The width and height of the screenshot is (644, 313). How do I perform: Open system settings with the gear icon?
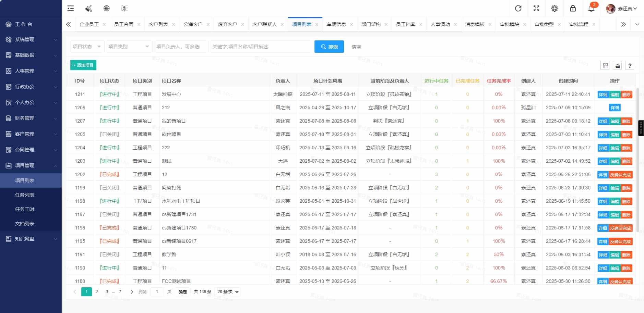coord(554,8)
